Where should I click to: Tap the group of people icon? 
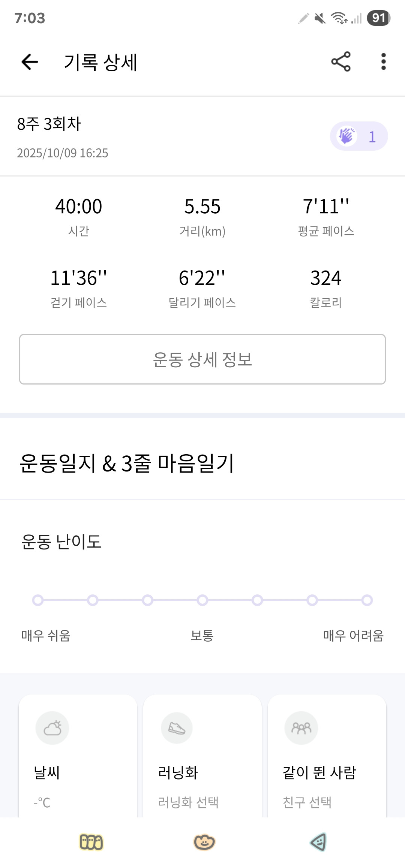click(301, 728)
